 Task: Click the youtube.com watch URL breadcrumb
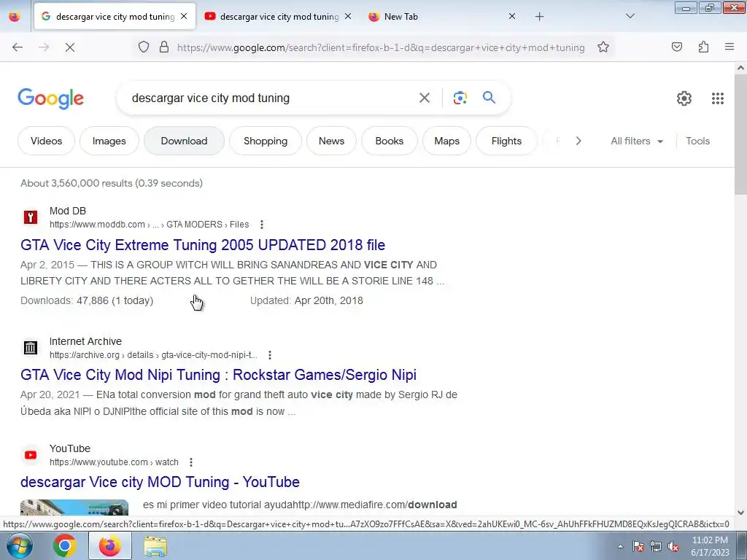click(x=114, y=462)
